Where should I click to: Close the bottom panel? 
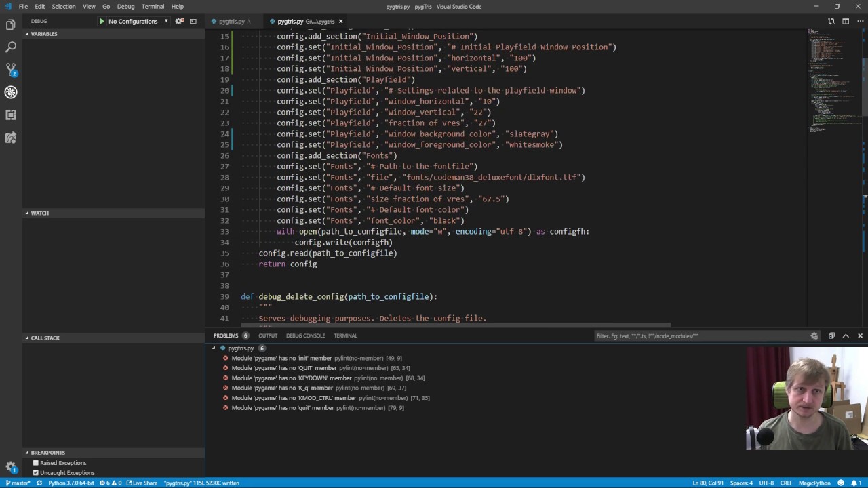point(860,335)
